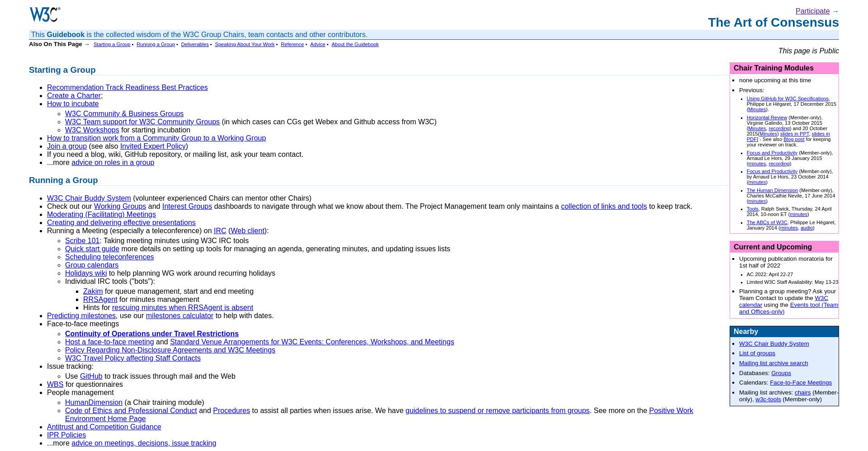
Task: Open RRSAgent bot link
Action: coord(100,300)
